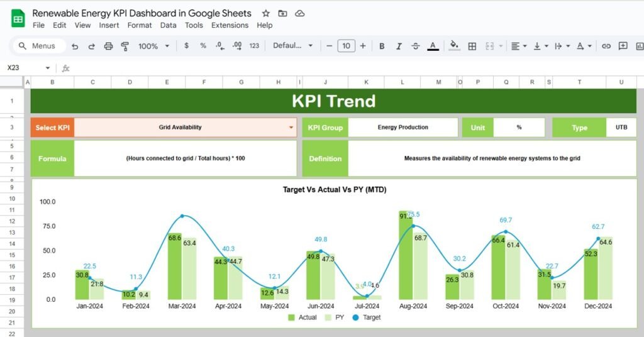This screenshot has width=644, height=337.
Task: Open the Select KPI dropdown arrow
Action: pos(291,127)
